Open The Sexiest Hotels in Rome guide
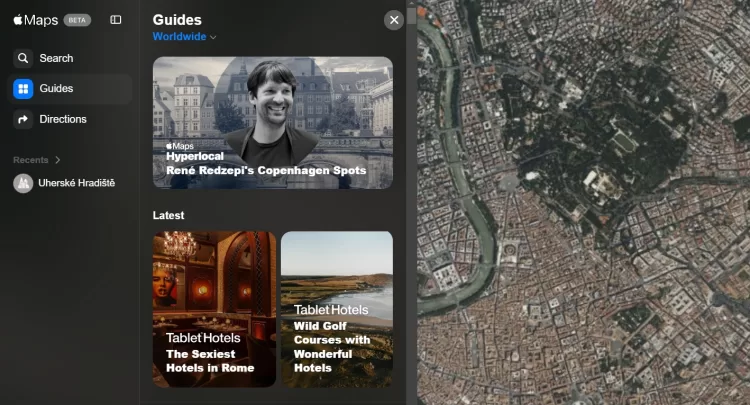Image resolution: width=750 pixels, height=405 pixels. pos(214,309)
